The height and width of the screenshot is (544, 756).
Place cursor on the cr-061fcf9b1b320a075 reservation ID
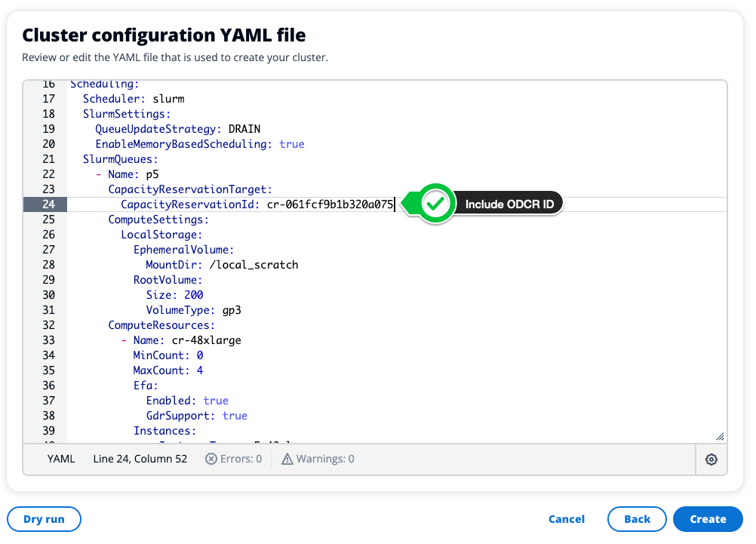click(x=330, y=204)
